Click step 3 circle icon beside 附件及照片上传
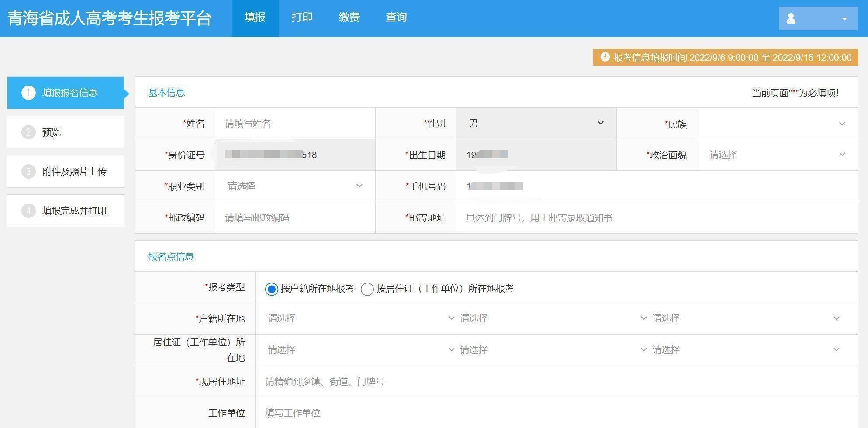Viewport: 868px width, 428px height. [28, 171]
